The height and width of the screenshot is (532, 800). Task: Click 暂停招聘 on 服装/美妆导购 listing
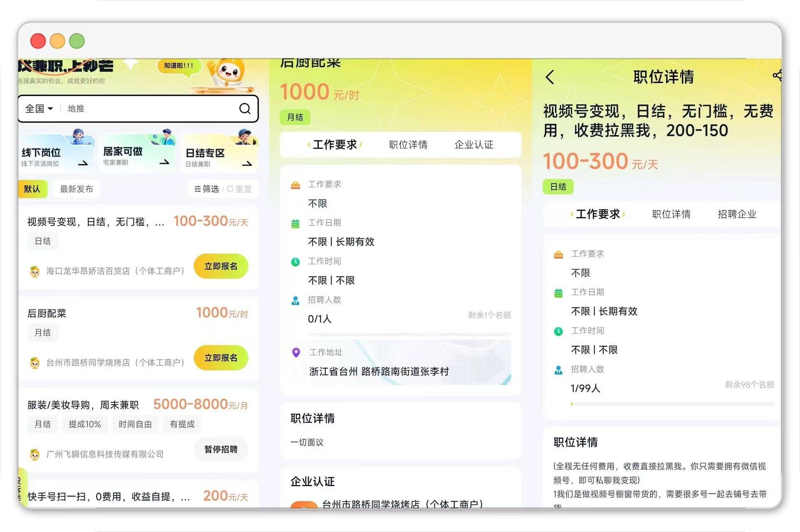tap(221, 449)
